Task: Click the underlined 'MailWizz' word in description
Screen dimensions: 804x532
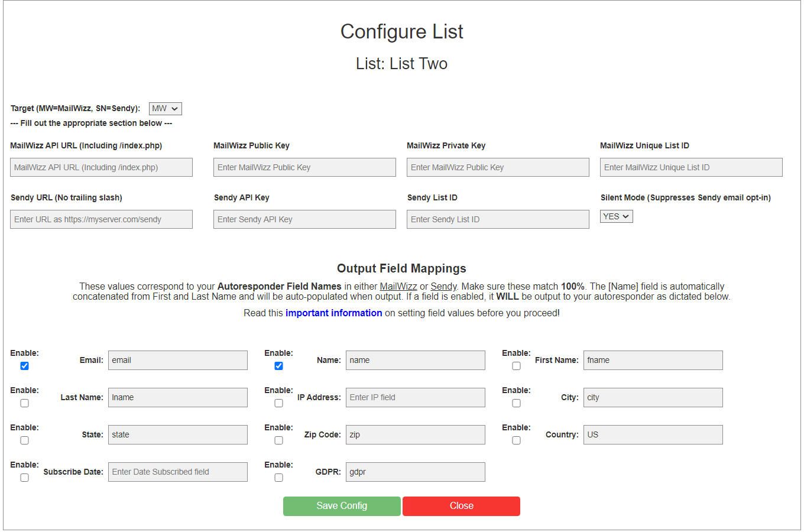Action: pyautogui.click(x=398, y=286)
